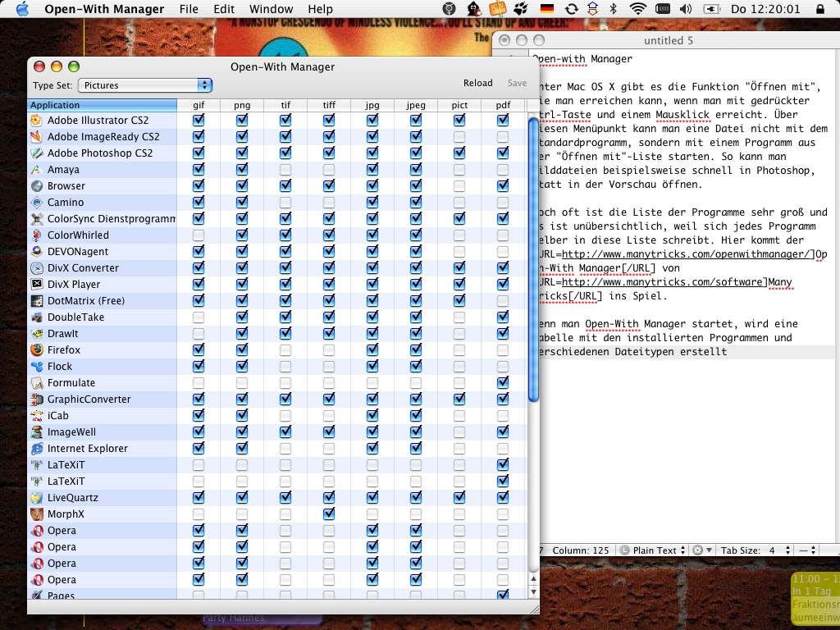Open the Open-With Manager application menu
The image size is (840, 630).
pos(104,9)
